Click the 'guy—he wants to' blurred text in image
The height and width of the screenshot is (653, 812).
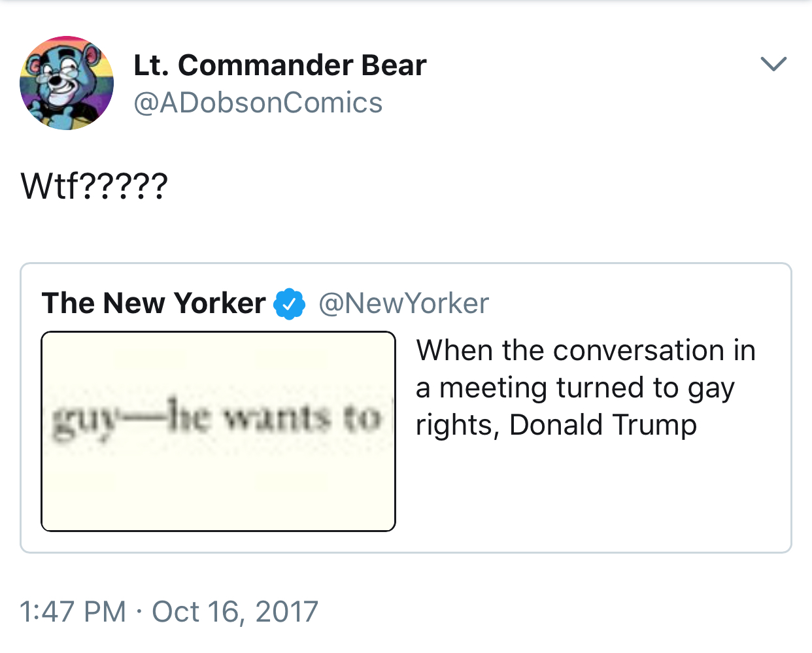pos(217,418)
